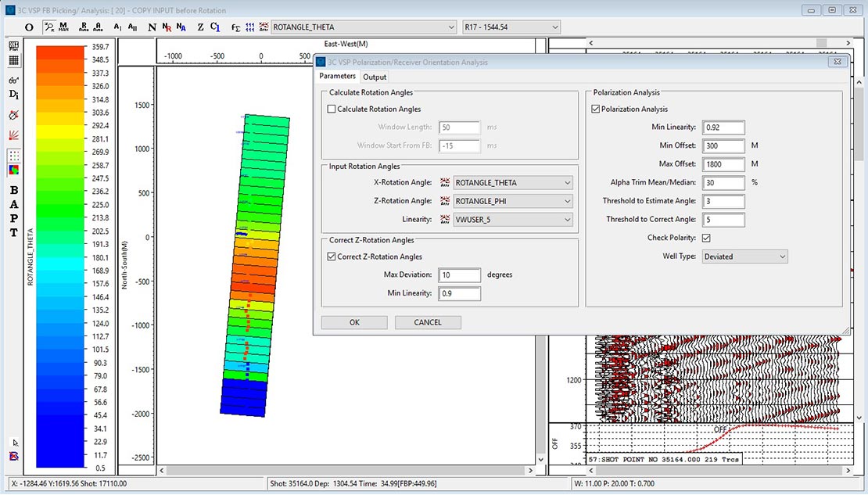Click the N toolbar icon
Image resolution: width=868 pixels, height=495 pixels.
(x=152, y=27)
